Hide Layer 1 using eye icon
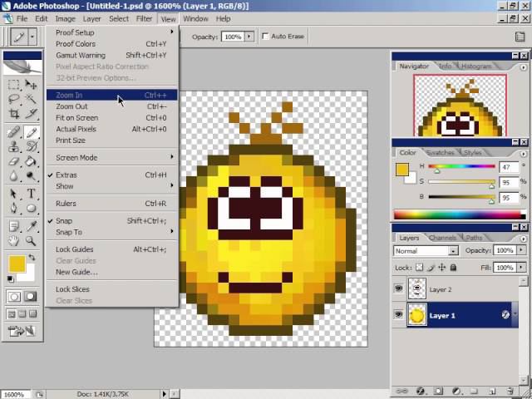Screen dimensions: 532x399 point(399,314)
